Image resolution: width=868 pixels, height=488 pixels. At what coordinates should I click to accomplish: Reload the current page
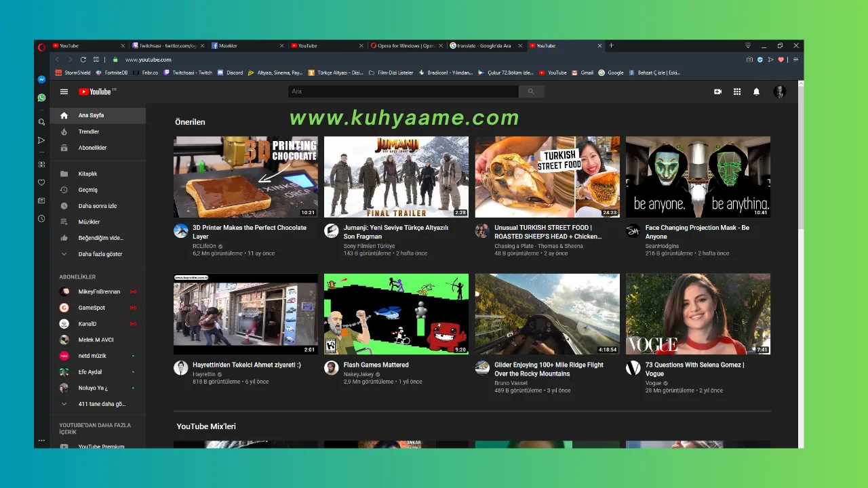coord(83,60)
